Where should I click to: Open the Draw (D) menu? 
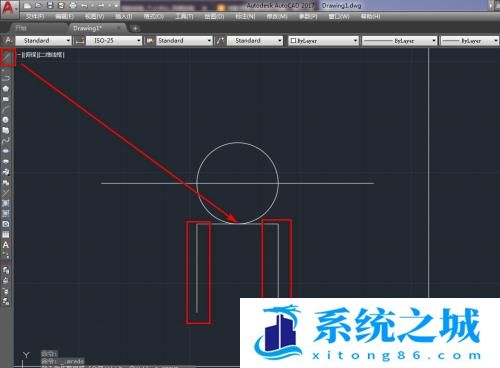tap(214, 16)
